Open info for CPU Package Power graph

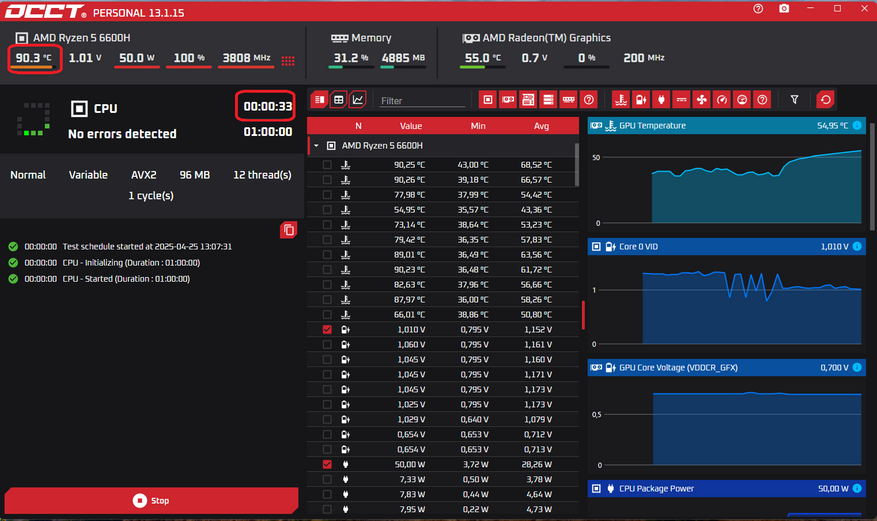pyautogui.click(x=857, y=489)
